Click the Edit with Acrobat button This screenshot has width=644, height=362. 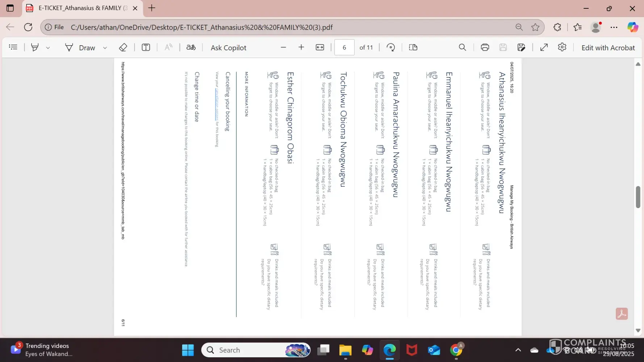tap(608, 48)
